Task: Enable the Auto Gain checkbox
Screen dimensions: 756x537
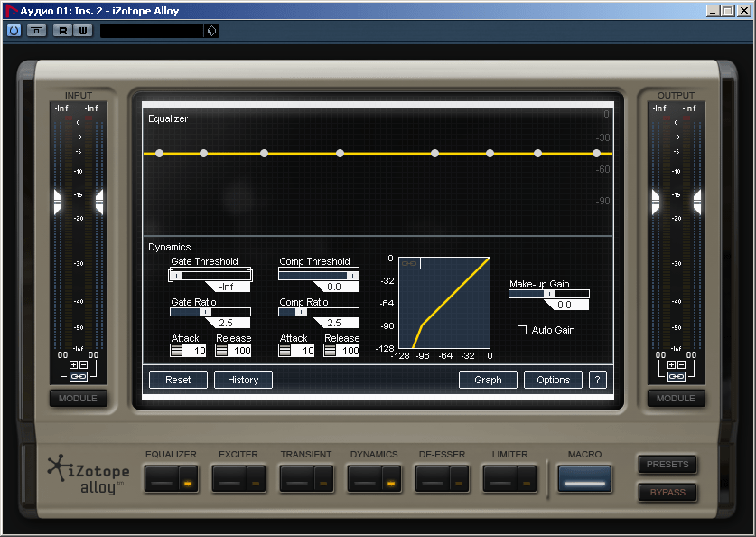Action: [522, 330]
